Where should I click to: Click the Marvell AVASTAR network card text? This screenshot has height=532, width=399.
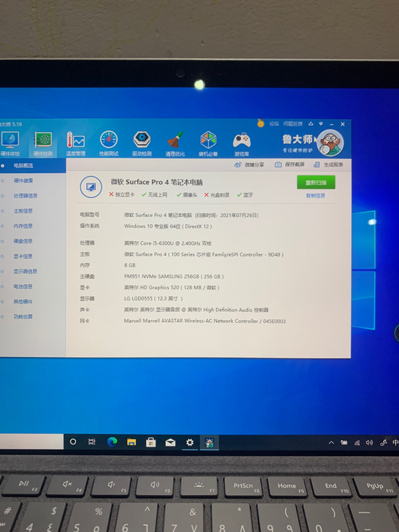tap(205, 321)
